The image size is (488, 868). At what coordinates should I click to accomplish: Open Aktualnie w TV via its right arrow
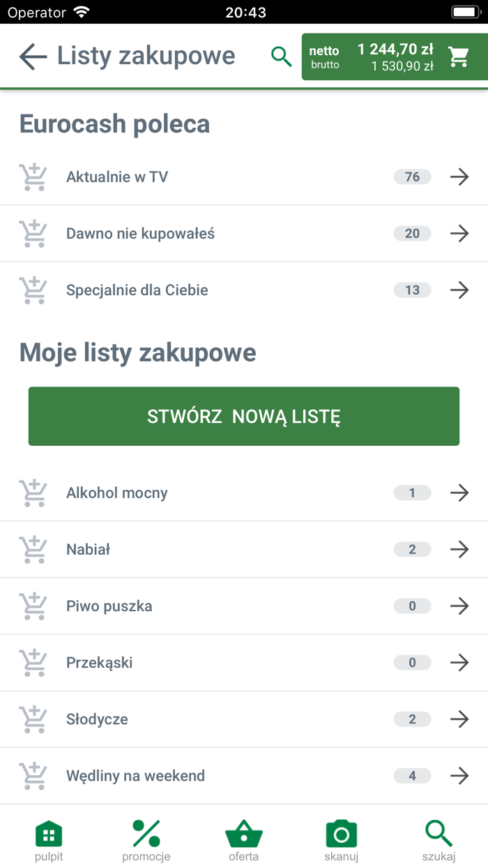(x=459, y=177)
